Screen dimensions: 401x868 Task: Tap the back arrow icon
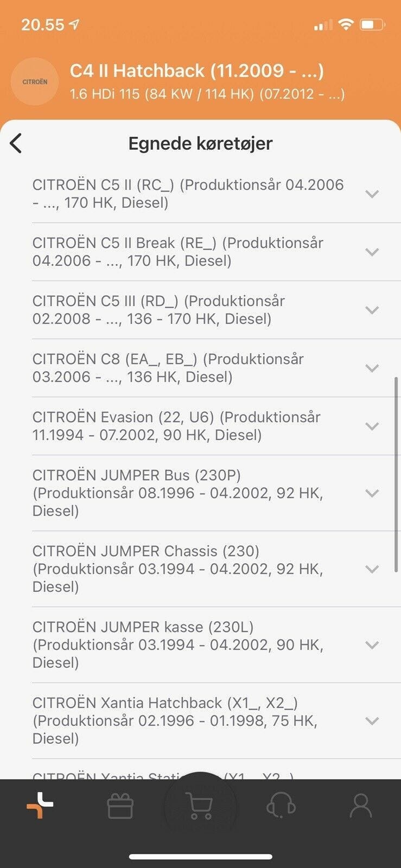[x=16, y=144]
